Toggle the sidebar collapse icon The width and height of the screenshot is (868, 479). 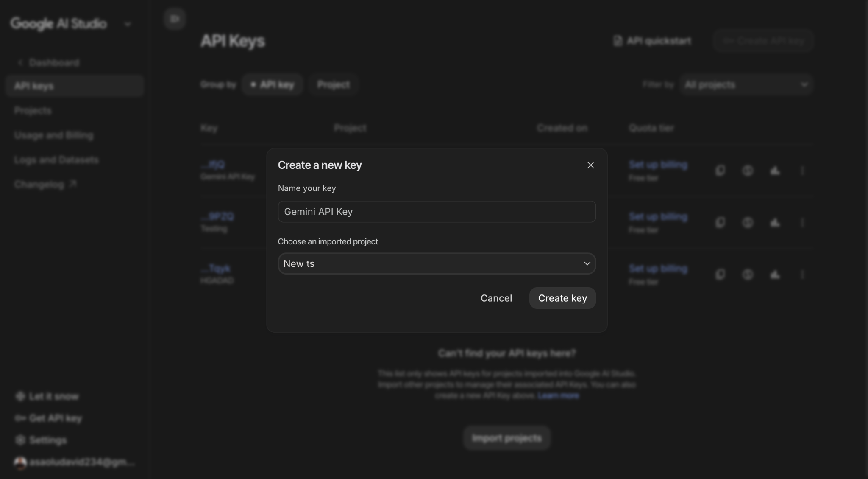[x=175, y=19]
